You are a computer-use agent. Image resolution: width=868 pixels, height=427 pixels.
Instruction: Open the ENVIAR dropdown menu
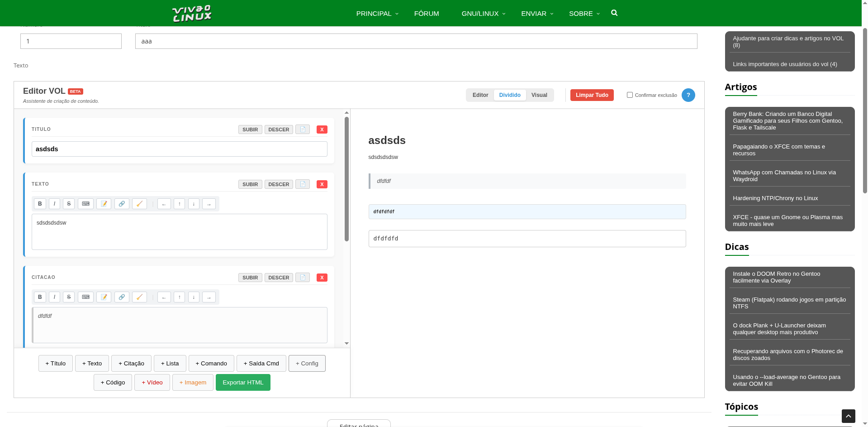tap(536, 14)
